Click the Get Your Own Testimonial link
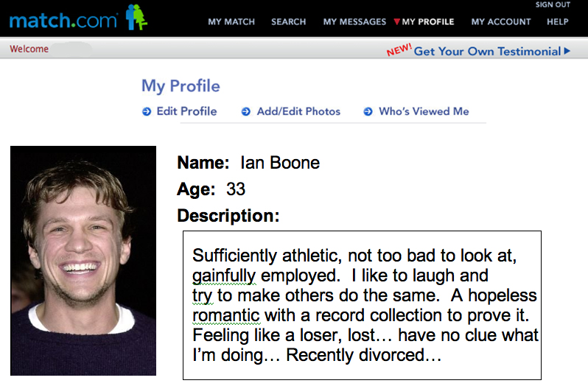 [487, 52]
